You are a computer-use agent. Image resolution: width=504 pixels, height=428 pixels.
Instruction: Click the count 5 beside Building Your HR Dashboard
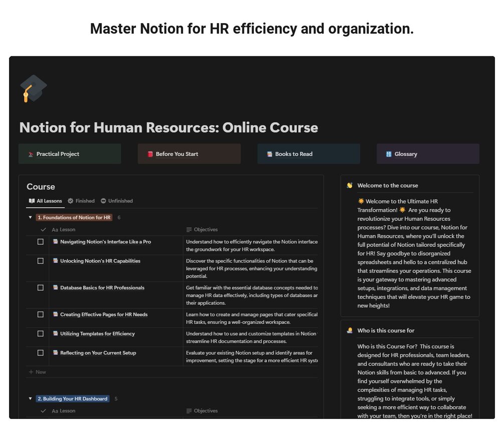(116, 399)
